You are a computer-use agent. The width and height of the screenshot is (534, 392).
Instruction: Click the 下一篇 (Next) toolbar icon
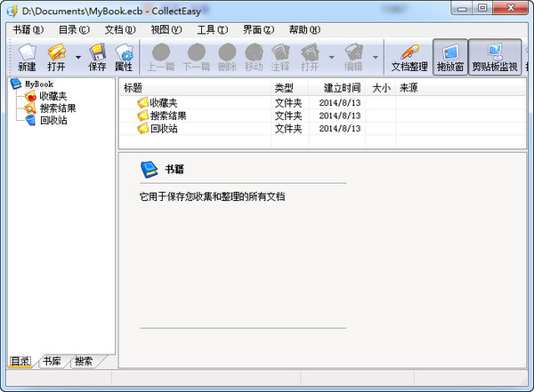[x=197, y=57]
